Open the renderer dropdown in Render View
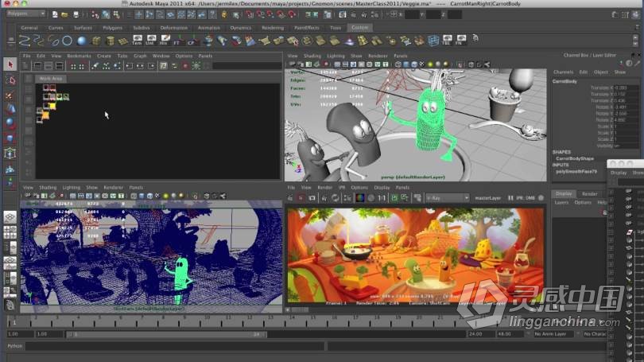This screenshot has height=362, width=644. [447, 198]
